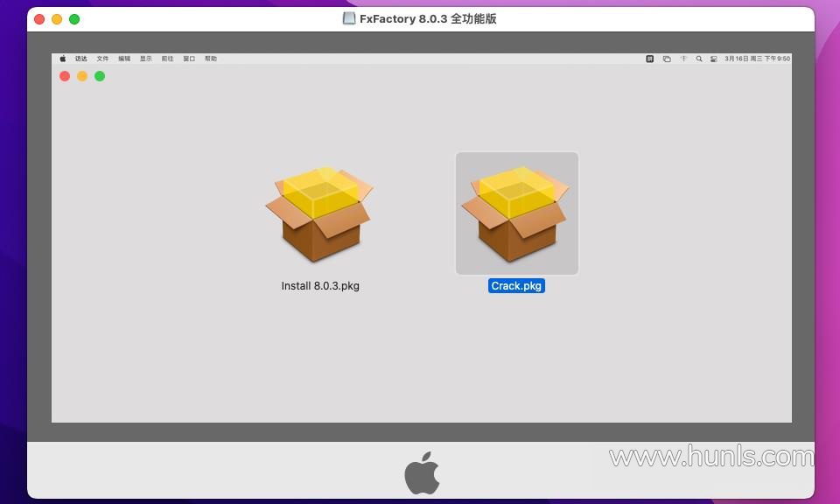Open the 前往 (Go) menu

click(x=168, y=59)
